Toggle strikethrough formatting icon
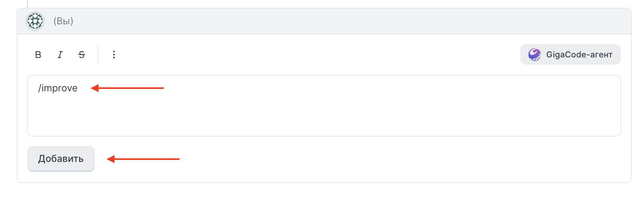The height and width of the screenshot is (197, 644). [82, 55]
